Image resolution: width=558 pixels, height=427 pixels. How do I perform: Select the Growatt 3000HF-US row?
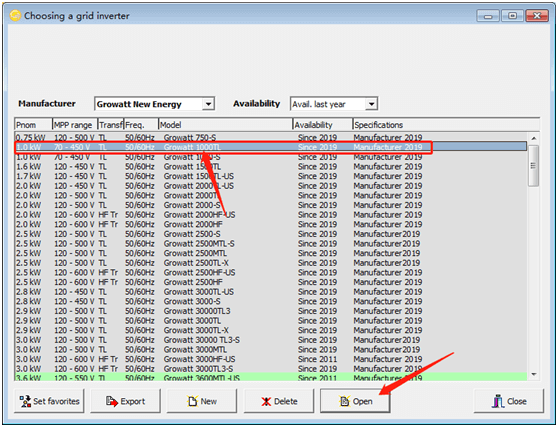(270, 359)
